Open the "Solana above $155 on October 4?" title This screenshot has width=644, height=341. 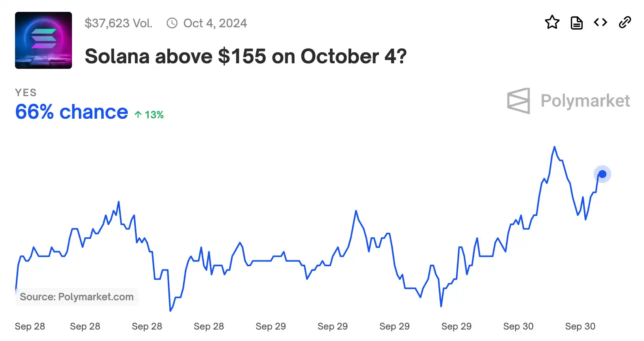point(246,56)
